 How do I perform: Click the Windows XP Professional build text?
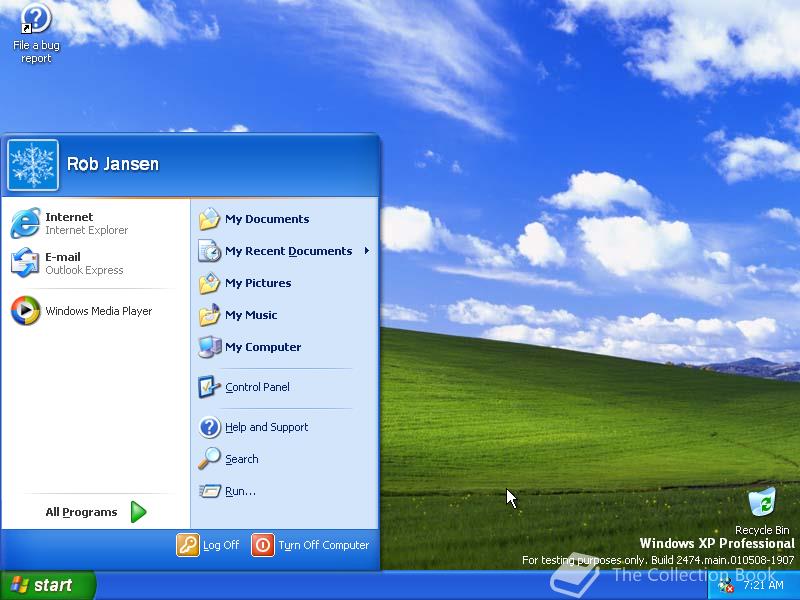tap(658, 560)
